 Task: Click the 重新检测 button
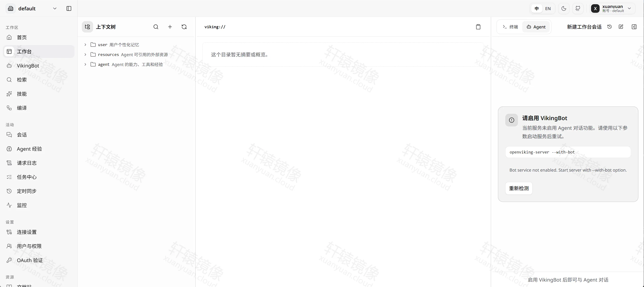pyautogui.click(x=519, y=188)
